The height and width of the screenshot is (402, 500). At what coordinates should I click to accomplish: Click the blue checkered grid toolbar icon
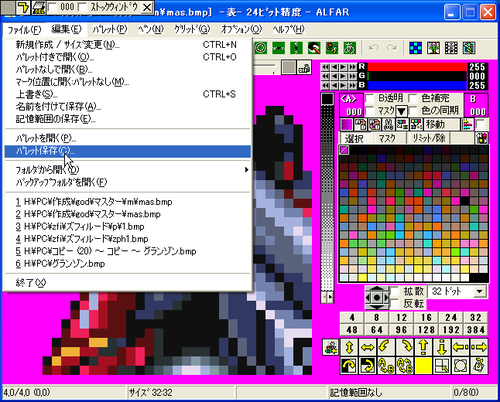[416, 48]
